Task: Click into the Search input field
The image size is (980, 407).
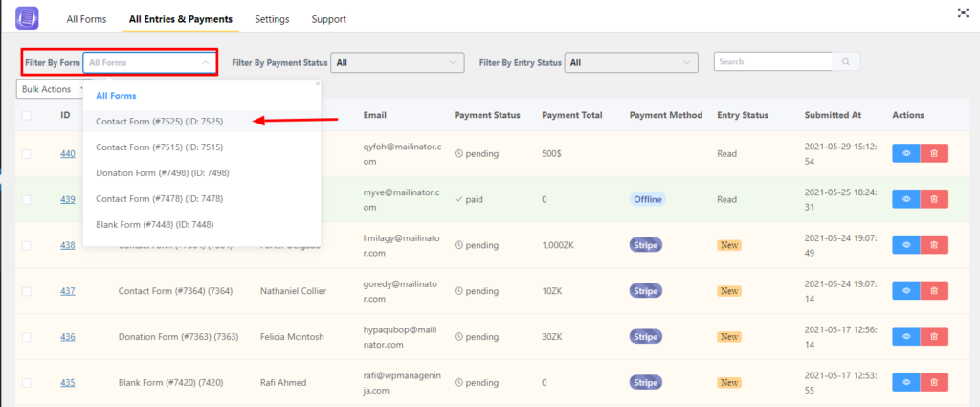Action: [772, 62]
